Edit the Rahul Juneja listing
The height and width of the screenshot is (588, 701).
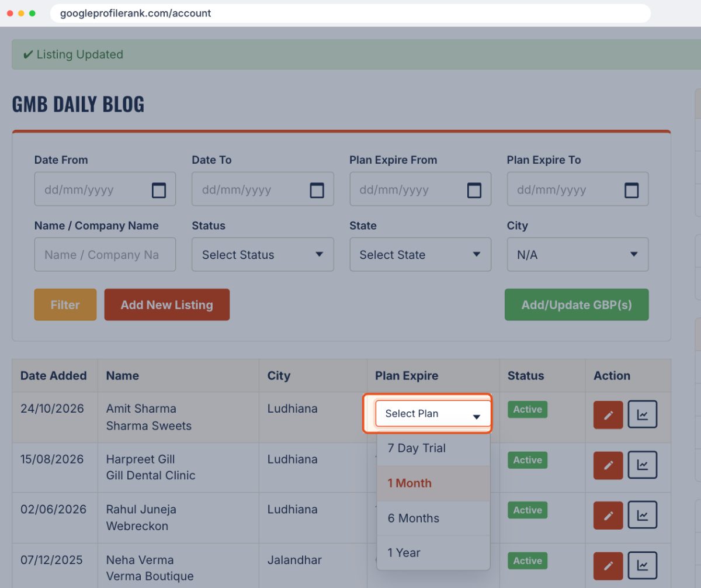click(608, 516)
